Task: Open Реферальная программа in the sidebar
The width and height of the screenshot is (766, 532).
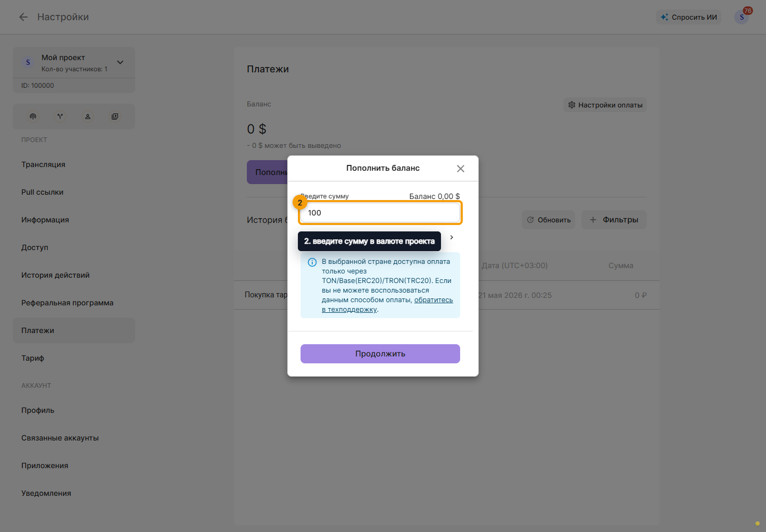Action: click(74, 303)
